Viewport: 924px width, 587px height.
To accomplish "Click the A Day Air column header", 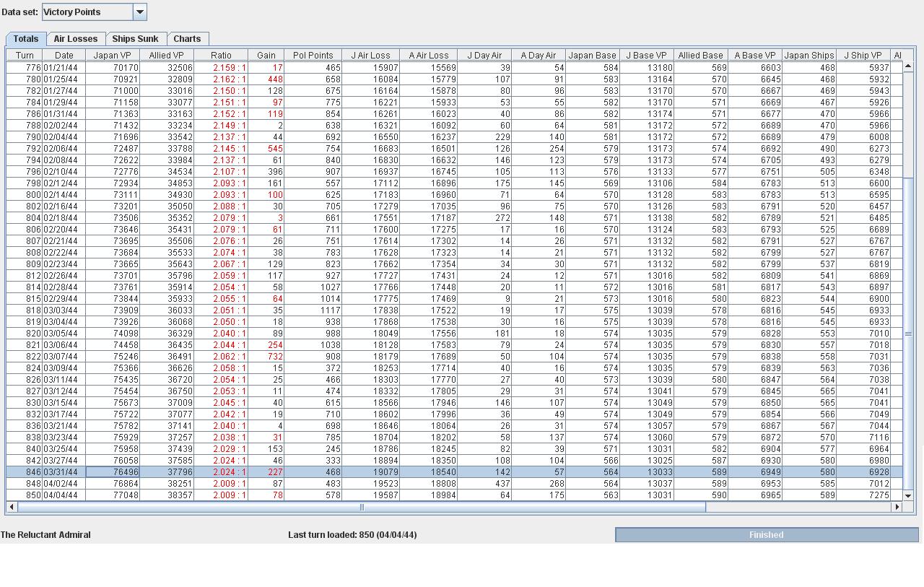I will (x=539, y=56).
